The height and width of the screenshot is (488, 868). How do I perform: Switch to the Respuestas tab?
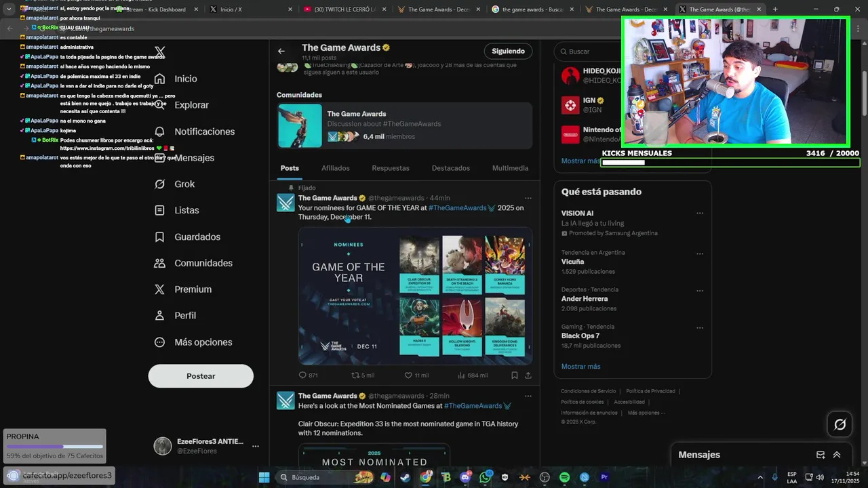coord(391,168)
